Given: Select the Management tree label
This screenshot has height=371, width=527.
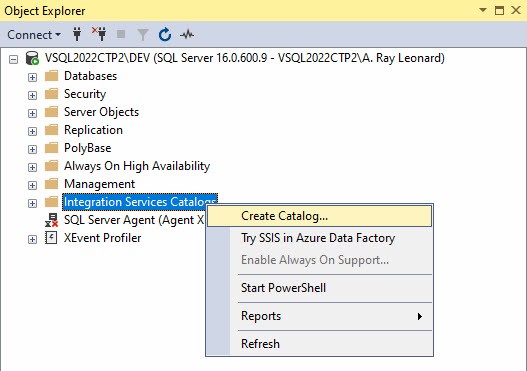Looking at the screenshot, I should [99, 184].
